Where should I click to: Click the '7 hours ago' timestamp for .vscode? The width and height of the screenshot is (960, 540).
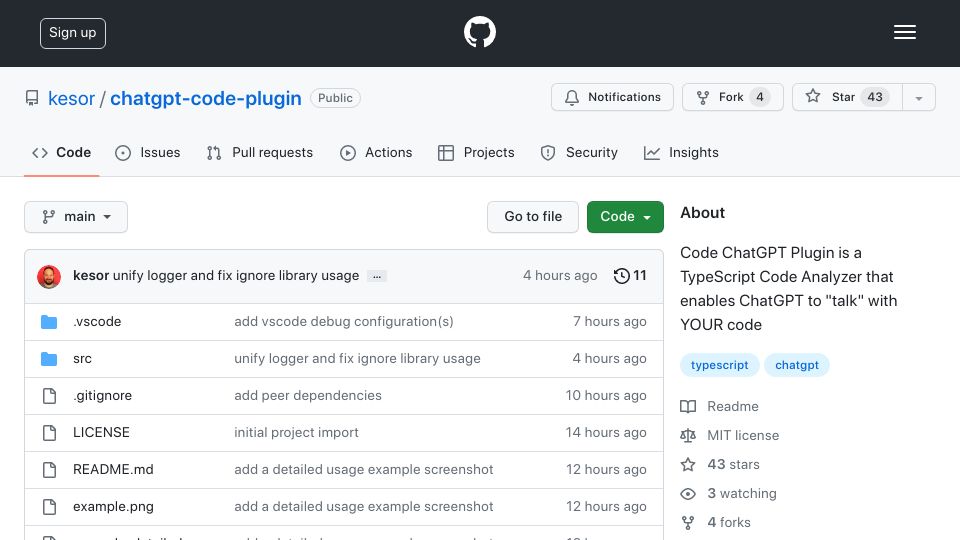(609, 321)
